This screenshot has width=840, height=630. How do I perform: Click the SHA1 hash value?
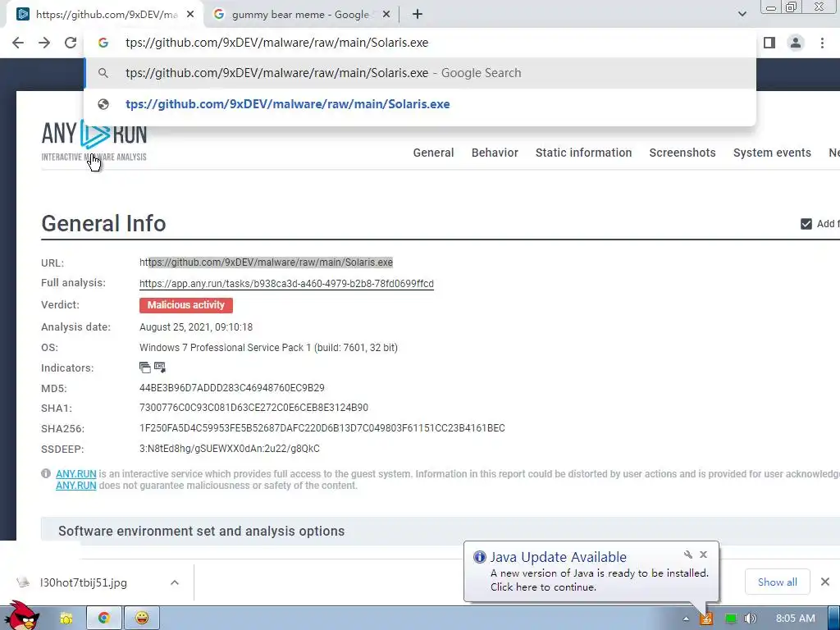click(254, 408)
